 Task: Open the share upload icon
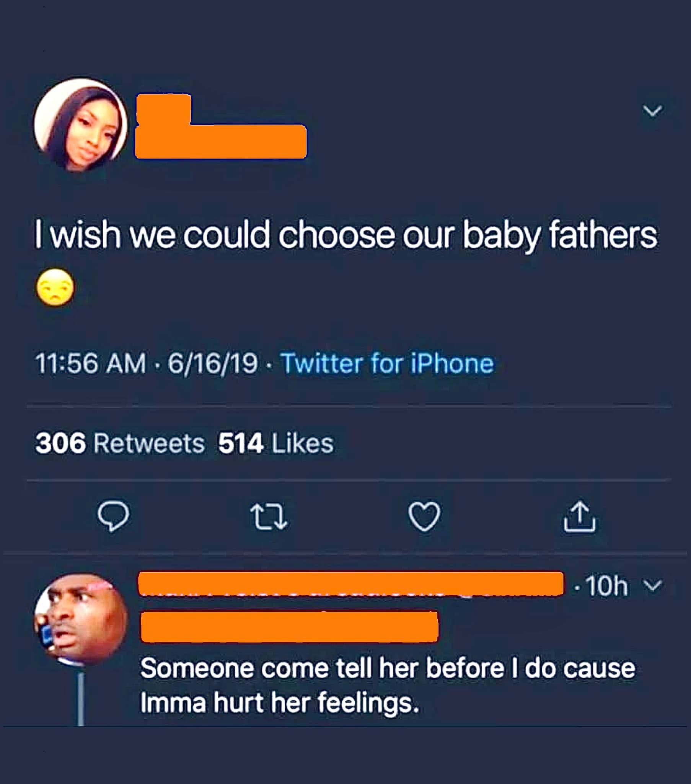tap(580, 516)
